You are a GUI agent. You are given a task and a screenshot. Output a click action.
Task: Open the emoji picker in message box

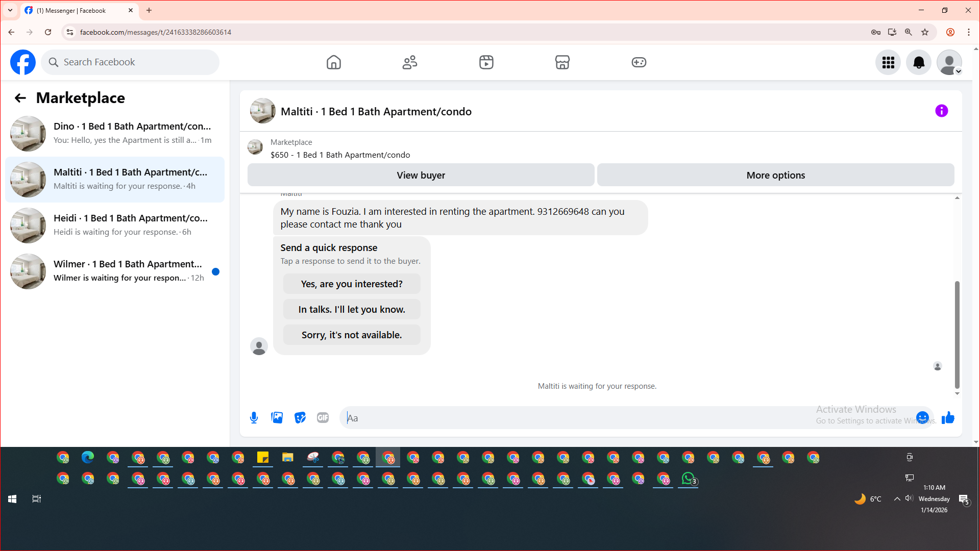point(922,418)
